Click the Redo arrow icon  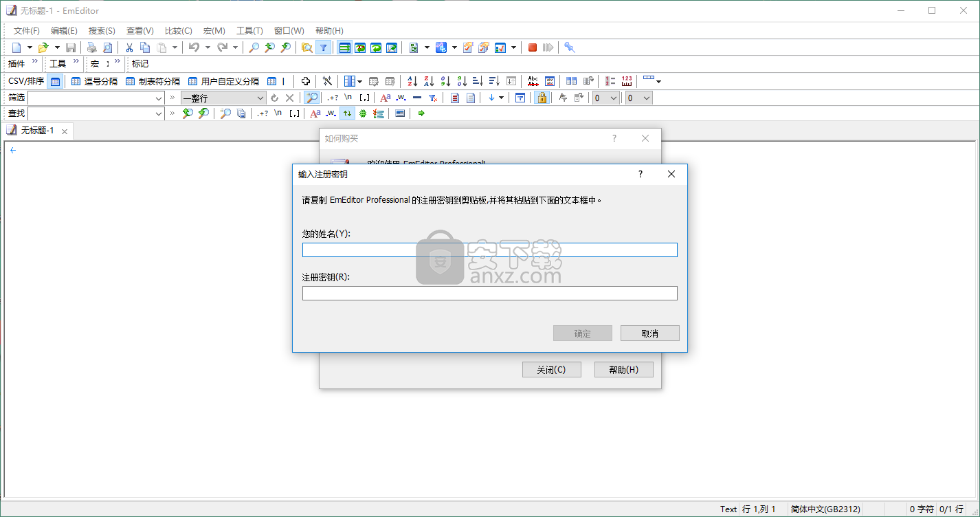click(222, 47)
